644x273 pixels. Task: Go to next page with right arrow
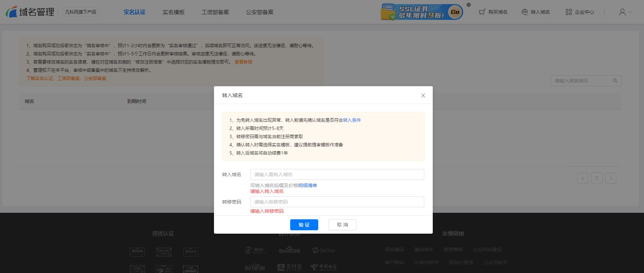point(611,178)
